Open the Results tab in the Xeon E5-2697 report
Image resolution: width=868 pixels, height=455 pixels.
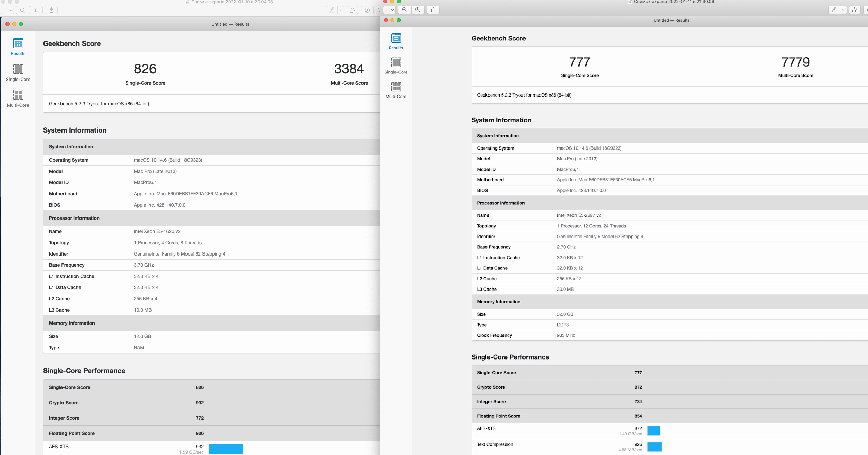396,41
